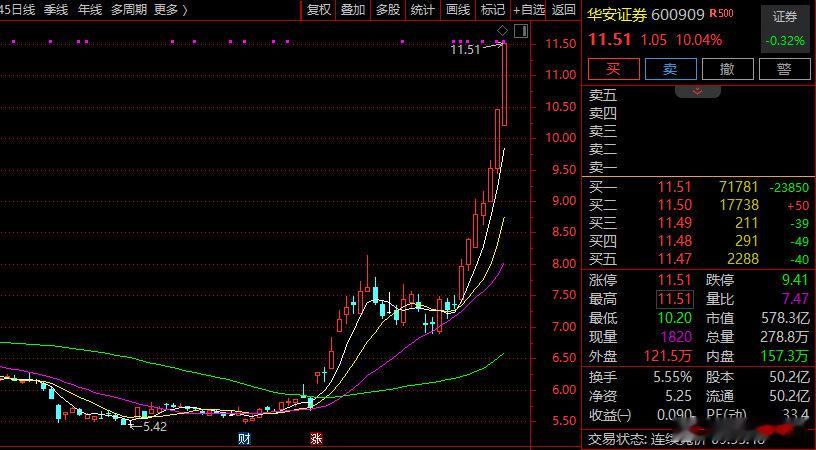Select the 买二 price 11.50
Viewport: 816px width, 450px height.
coord(675,205)
